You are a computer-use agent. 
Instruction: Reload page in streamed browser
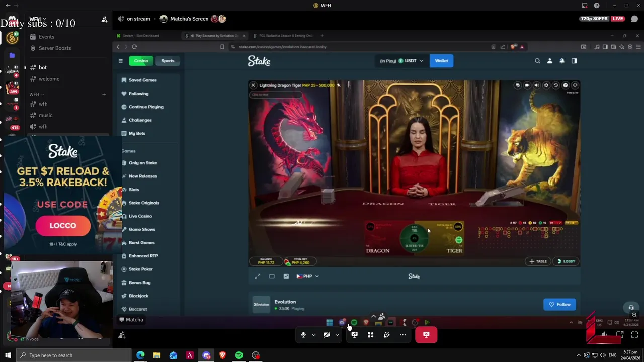coord(134,47)
